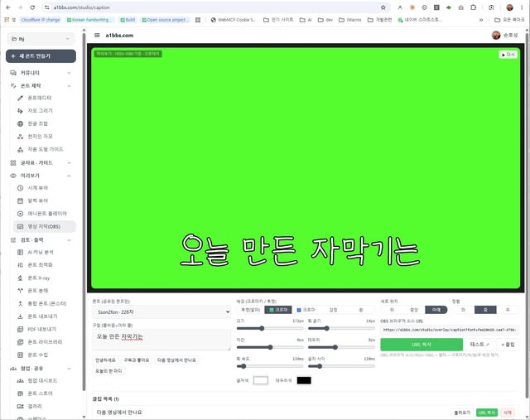The width and height of the screenshot is (530, 420).
Task: Replay animation with 다시 button
Action: point(508,55)
